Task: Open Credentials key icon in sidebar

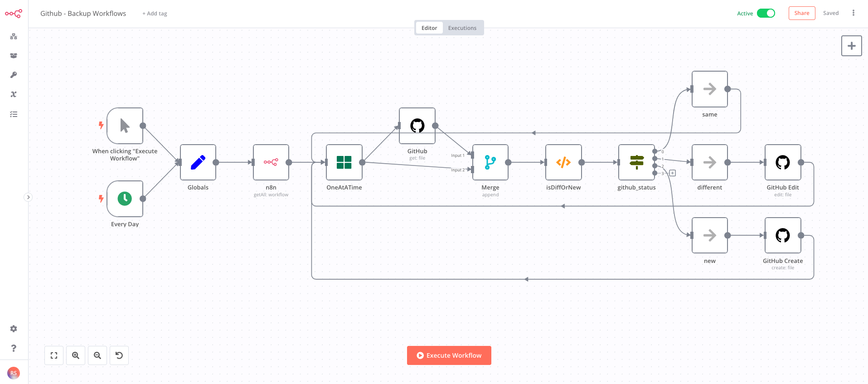Action: pyautogui.click(x=14, y=75)
